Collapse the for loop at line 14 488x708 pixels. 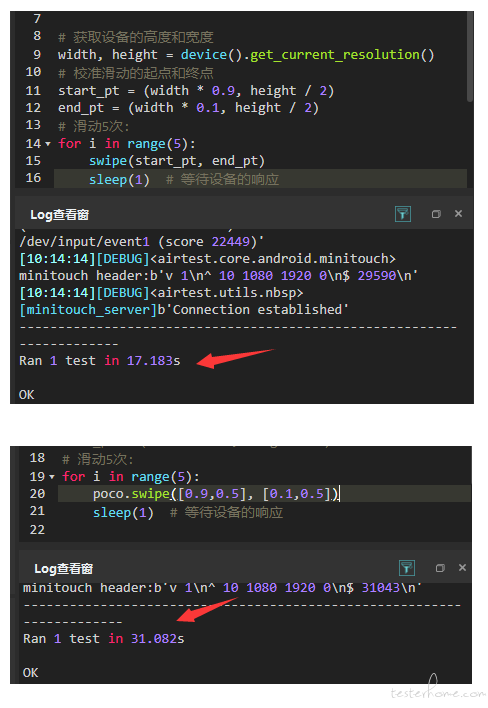click(x=48, y=144)
